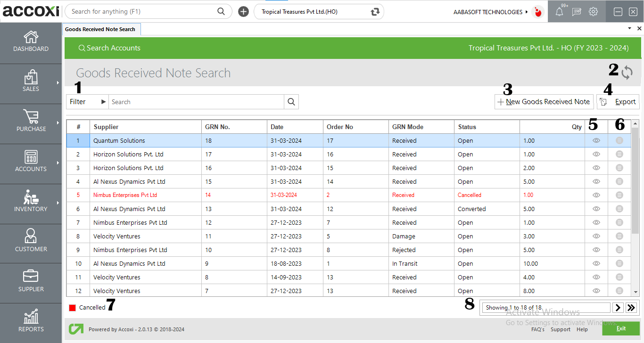Click the New Goods Received Note button
The image size is (644, 343).
(544, 102)
